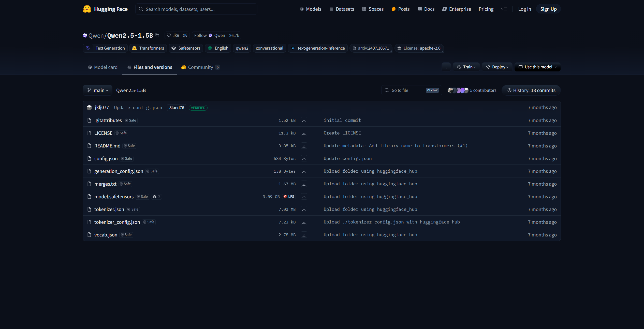Expand the Train dropdown
Viewport: 644px width, 329px height.
tap(466, 67)
